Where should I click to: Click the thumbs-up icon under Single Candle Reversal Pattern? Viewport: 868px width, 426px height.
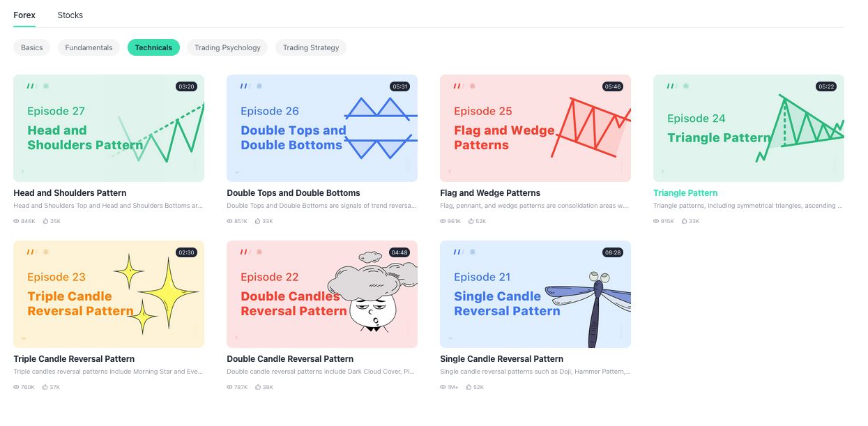(x=469, y=387)
